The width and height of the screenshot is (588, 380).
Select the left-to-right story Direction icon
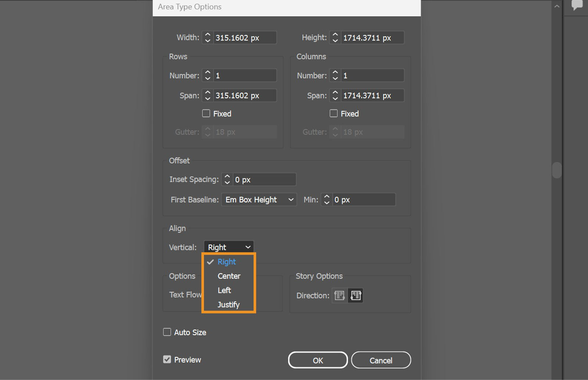point(339,295)
